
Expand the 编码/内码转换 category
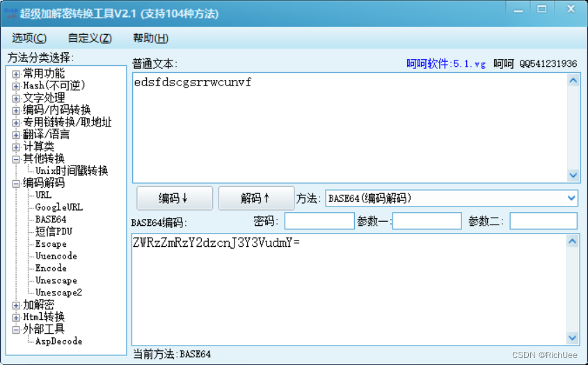tap(16, 111)
